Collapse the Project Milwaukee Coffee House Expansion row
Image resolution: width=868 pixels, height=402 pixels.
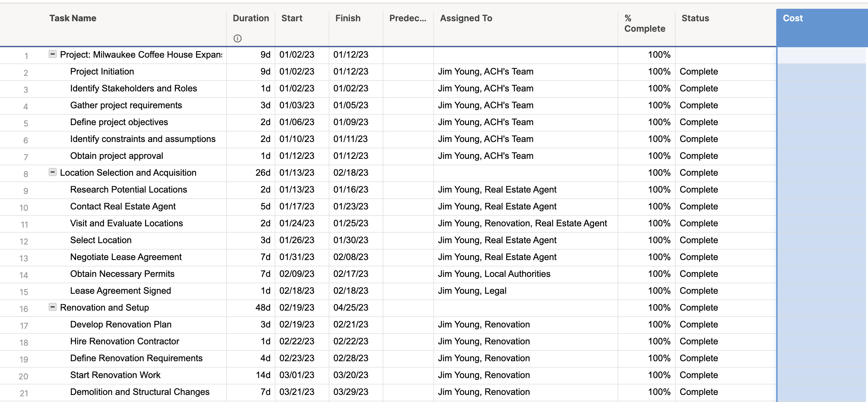coord(52,54)
